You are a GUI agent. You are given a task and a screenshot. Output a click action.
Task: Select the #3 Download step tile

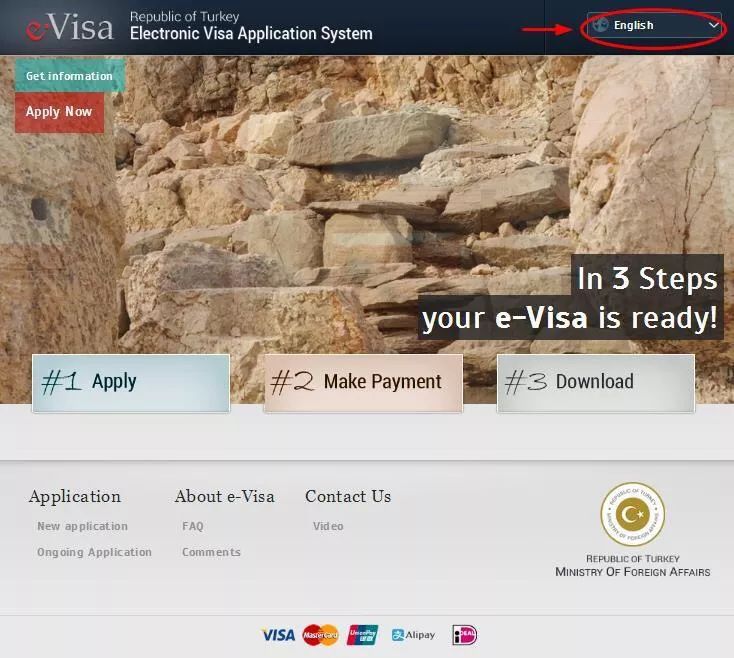click(x=595, y=383)
